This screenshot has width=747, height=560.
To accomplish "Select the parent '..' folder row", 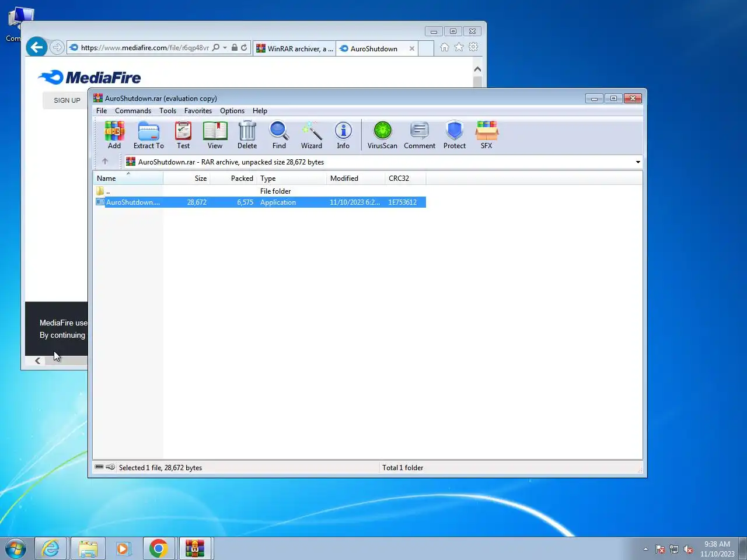I will click(x=260, y=191).
